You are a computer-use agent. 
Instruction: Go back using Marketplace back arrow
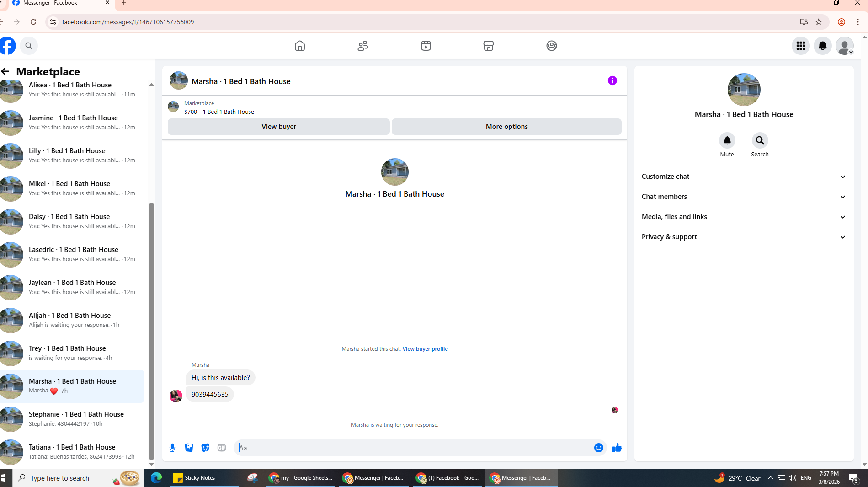click(x=5, y=71)
